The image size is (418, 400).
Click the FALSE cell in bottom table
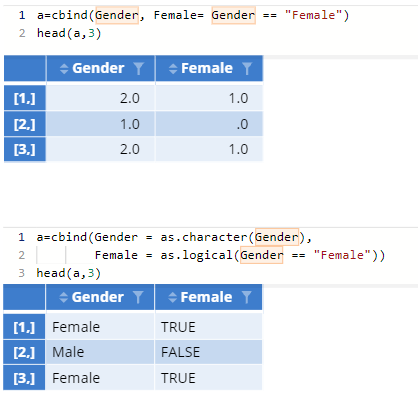coord(208,352)
